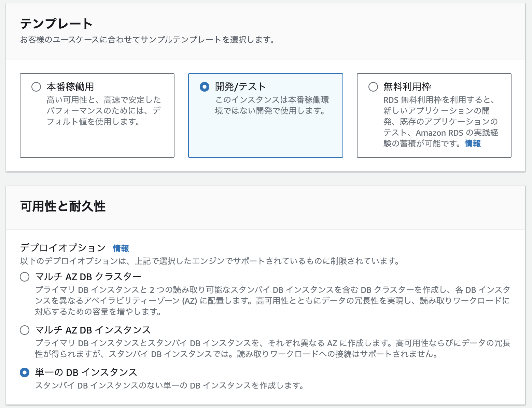This screenshot has width=532, height=408.
Task: Click the Amazon RDS text in free tier card
Action: pos(440,133)
